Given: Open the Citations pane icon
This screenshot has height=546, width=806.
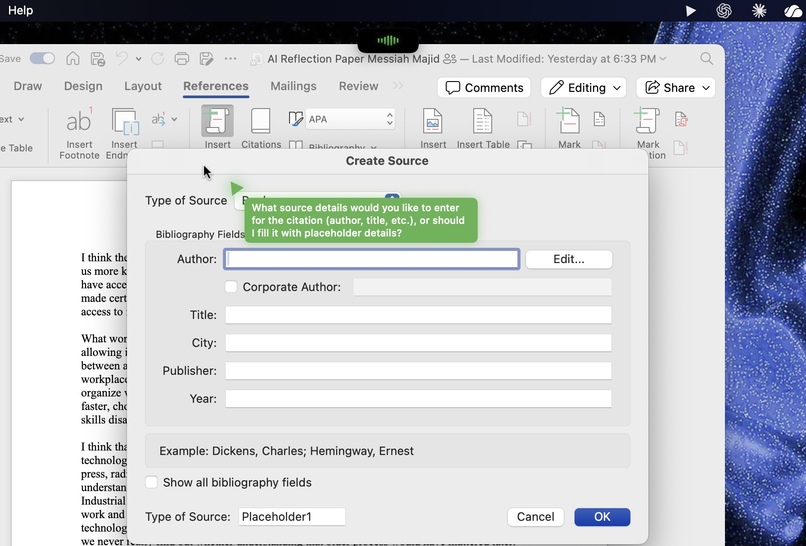Looking at the screenshot, I should tap(261, 121).
